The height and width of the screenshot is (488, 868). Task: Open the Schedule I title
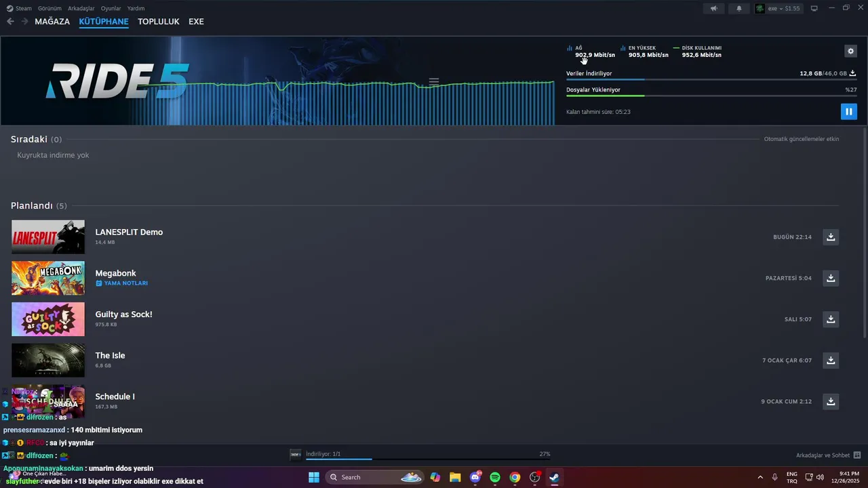(x=115, y=396)
